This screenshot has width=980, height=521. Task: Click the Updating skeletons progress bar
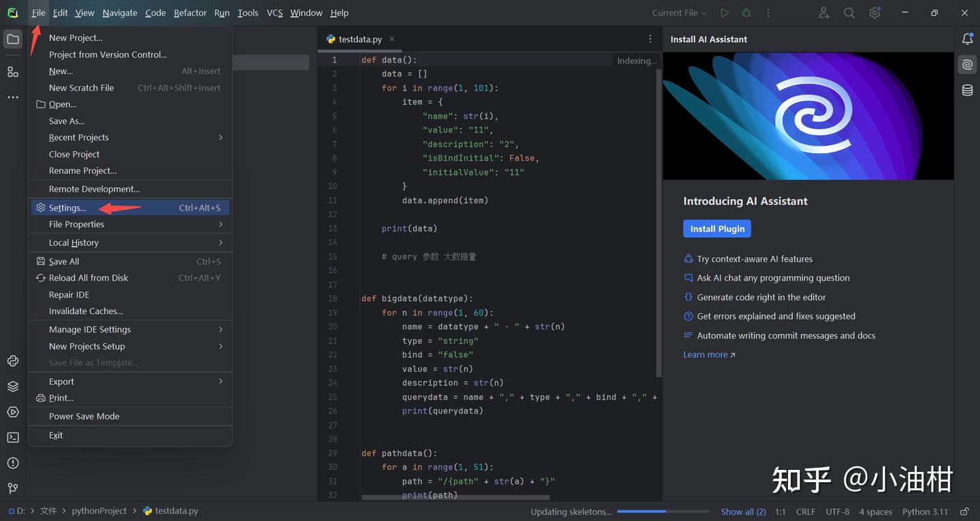pos(664,511)
